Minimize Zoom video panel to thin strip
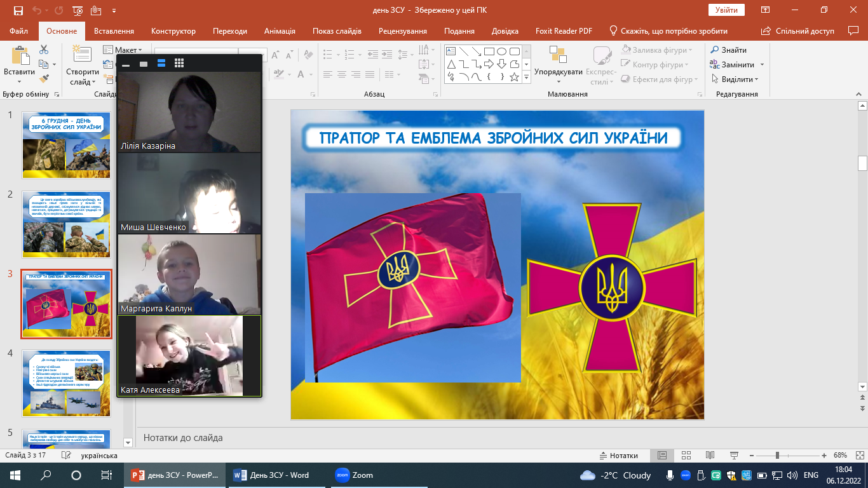868x488 pixels. point(126,64)
